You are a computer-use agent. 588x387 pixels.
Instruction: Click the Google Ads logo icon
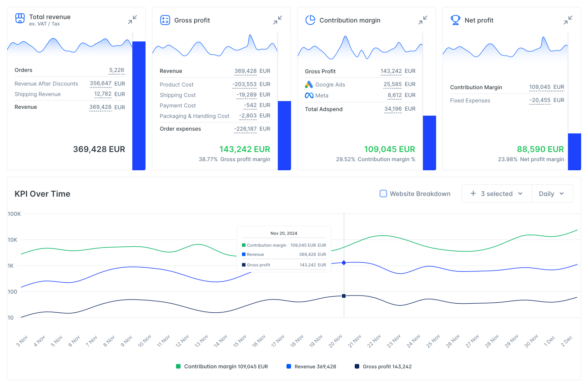coord(309,84)
